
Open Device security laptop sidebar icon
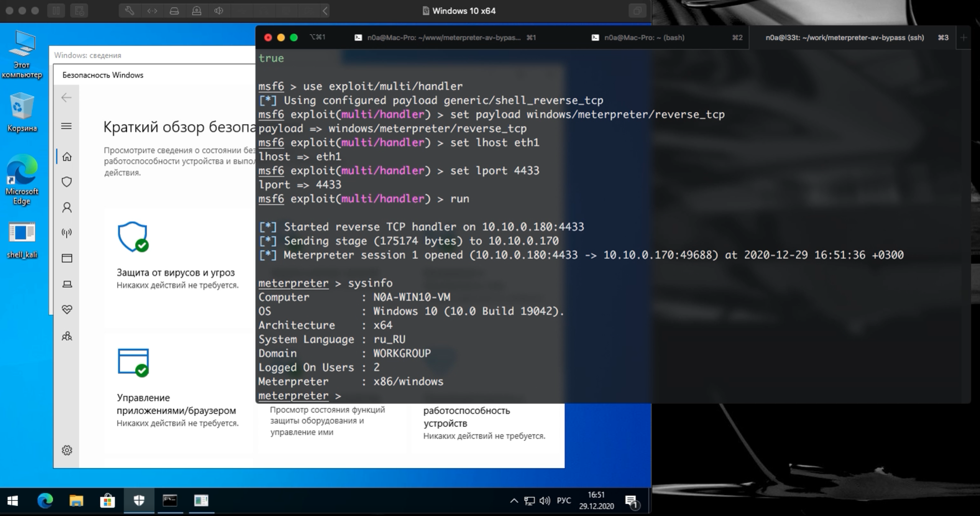(66, 284)
